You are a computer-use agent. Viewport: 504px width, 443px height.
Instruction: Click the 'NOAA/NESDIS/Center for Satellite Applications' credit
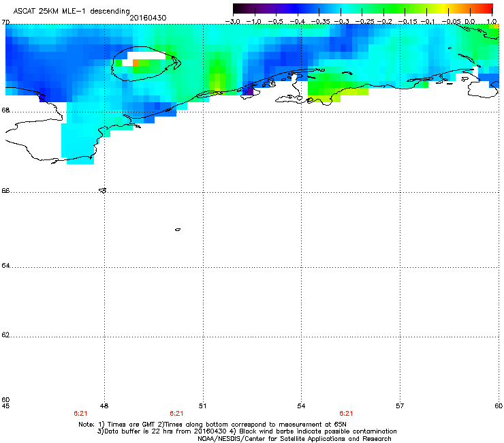(x=272, y=439)
